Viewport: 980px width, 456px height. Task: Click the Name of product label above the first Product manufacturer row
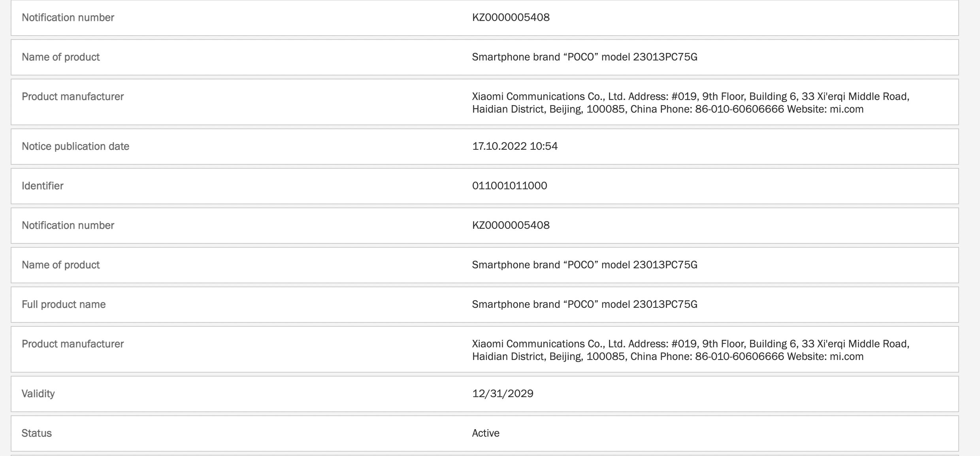60,57
